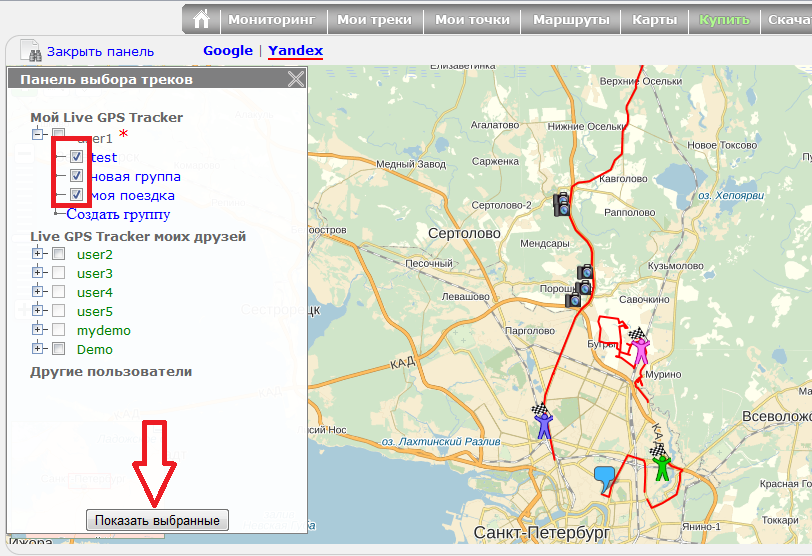812x556 pixels.
Task: Expand the mydemo tree node
Action: (38, 330)
